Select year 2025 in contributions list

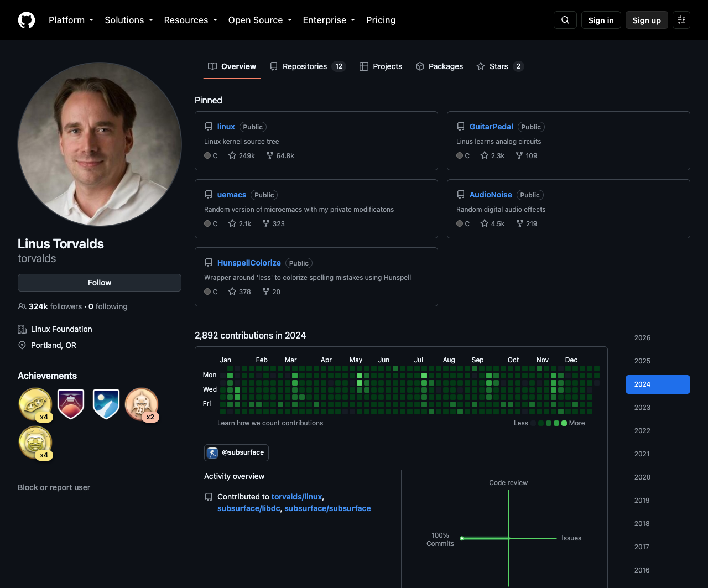(658, 361)
